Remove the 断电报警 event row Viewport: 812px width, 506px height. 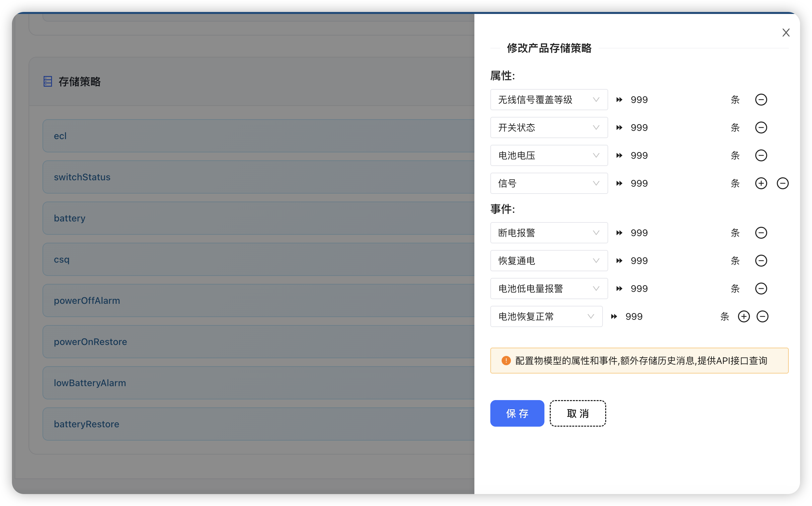pyautogui.click(x=761, y=233)
